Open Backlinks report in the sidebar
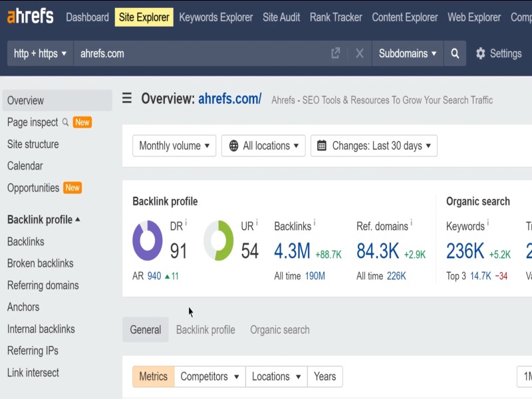The height and width of the screenshot is (399, 532). [x=26, y=241]
